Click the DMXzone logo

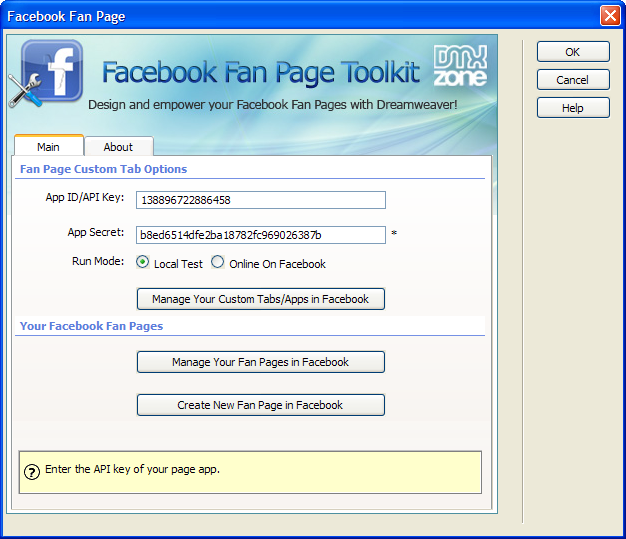(x=460, y=65)
